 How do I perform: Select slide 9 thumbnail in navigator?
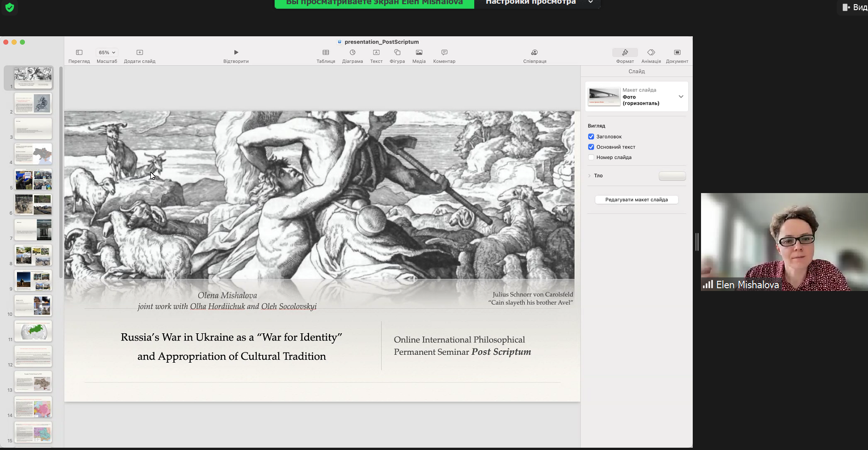[33, 280]
